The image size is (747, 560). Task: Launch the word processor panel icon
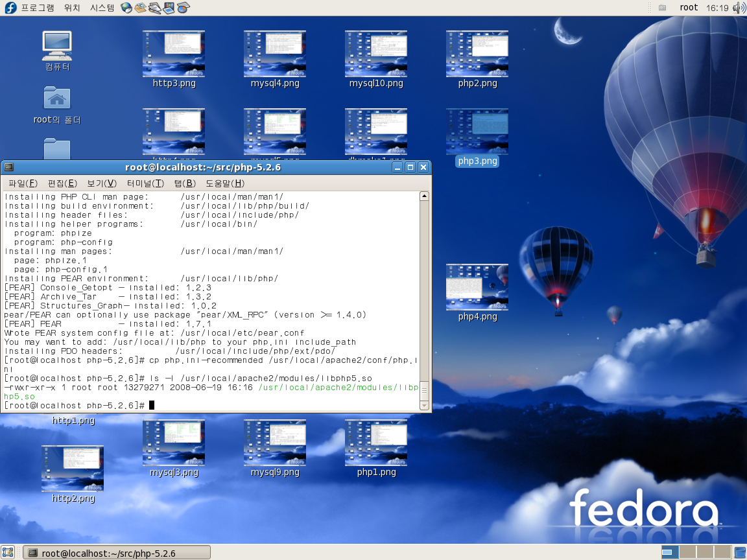coord(154,8)
